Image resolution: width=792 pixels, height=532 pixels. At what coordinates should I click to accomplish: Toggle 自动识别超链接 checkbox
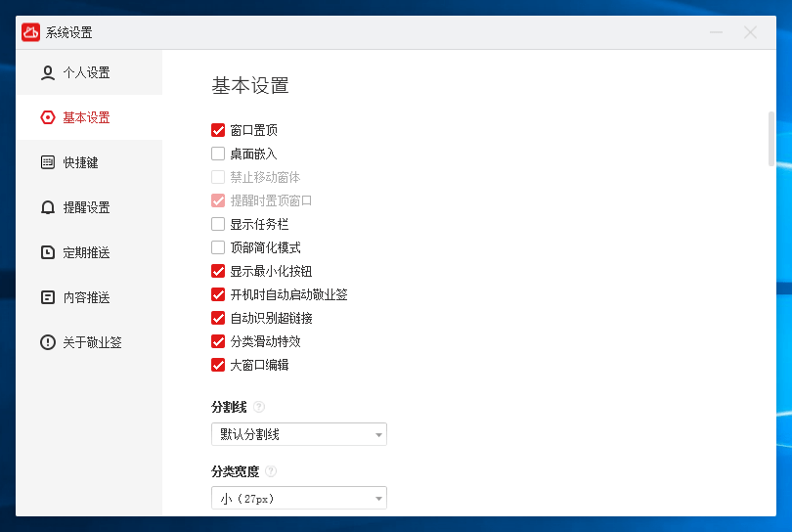pos(218,318)
